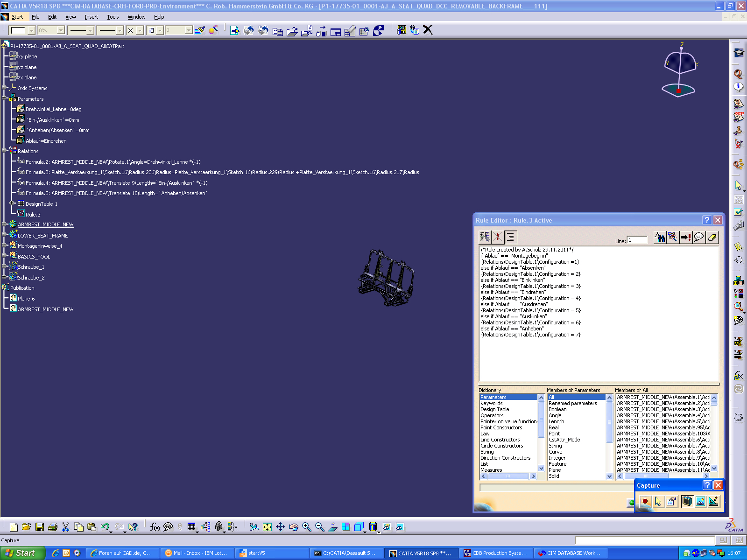
Task: Open the Formula f(x) tool
Action: [x=155, y=527]
